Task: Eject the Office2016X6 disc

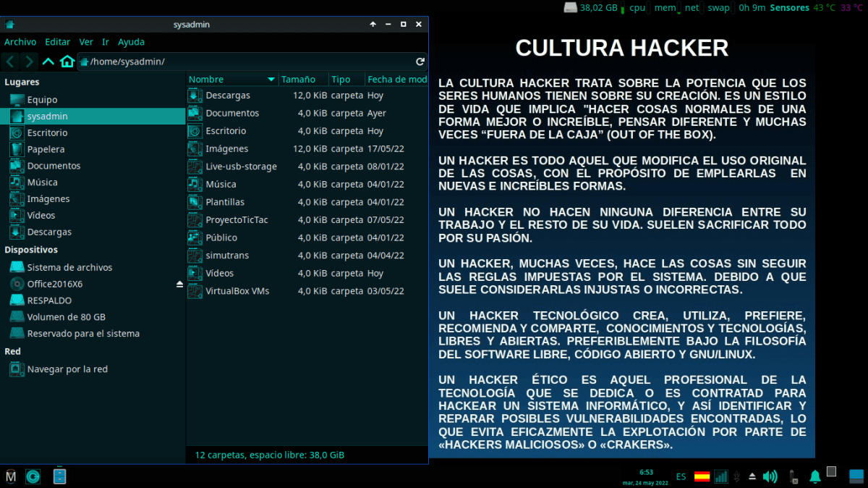Action: (x=179, y=285)
